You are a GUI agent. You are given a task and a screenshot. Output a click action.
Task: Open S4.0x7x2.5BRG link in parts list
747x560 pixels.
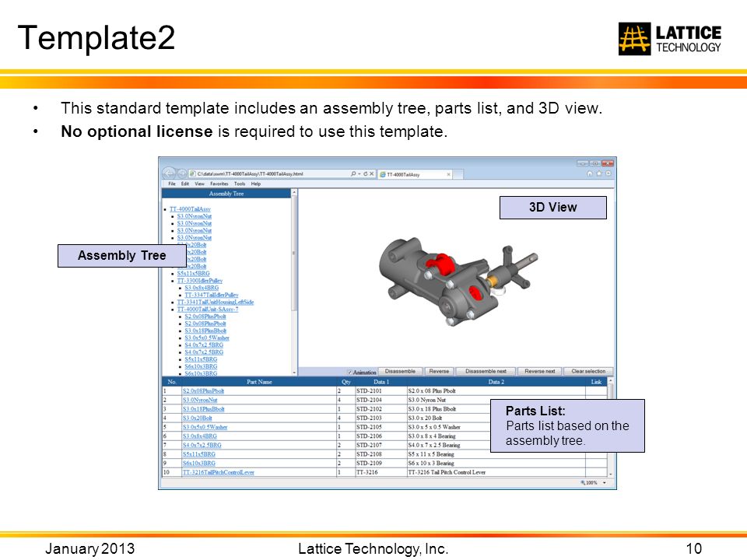point(202,445)
